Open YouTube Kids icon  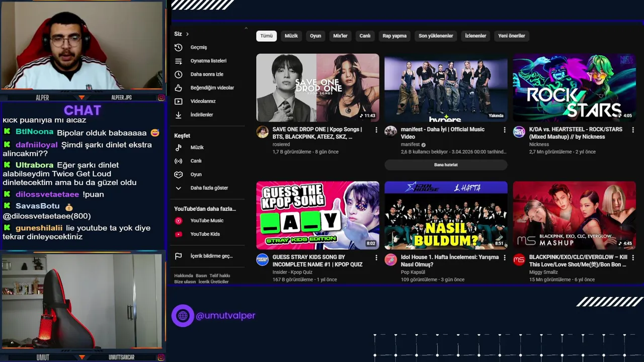click(x=178, y=234)
